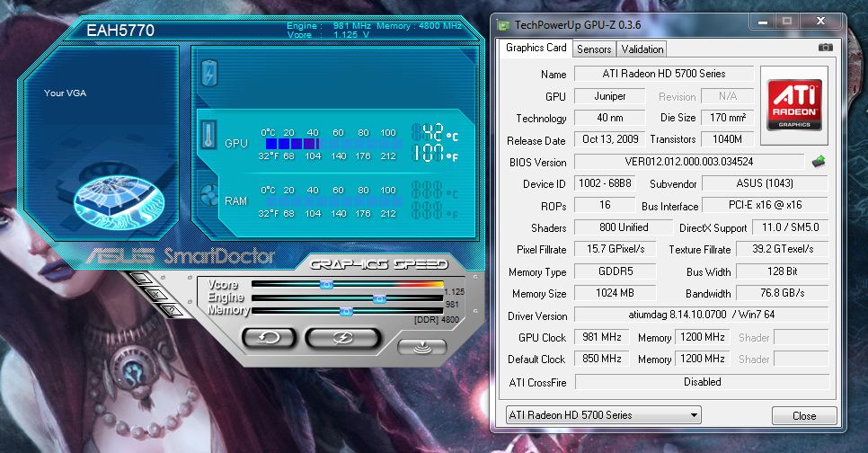Click the ATI Radeon logo

click(x=793, y=104)
